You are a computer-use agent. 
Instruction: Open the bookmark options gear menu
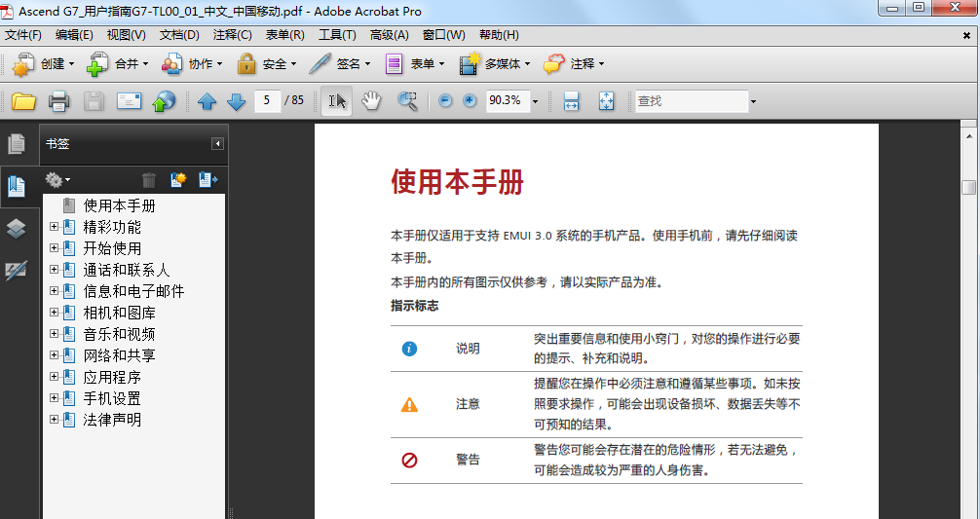(57, 180)
